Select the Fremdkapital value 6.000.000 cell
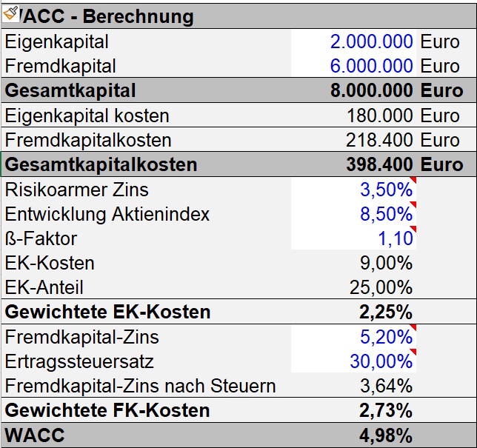Viewport: 477px width, 448px height. coord(353,66)
